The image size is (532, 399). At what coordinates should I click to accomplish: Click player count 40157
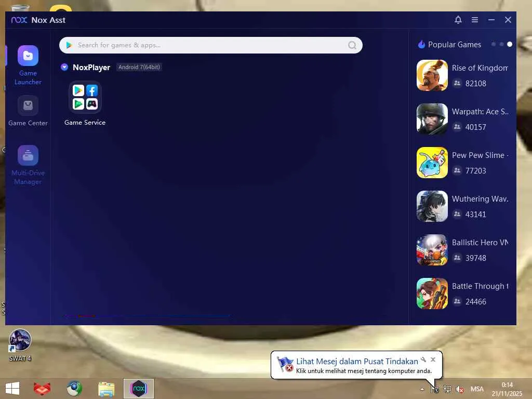[x=476, y=127]
